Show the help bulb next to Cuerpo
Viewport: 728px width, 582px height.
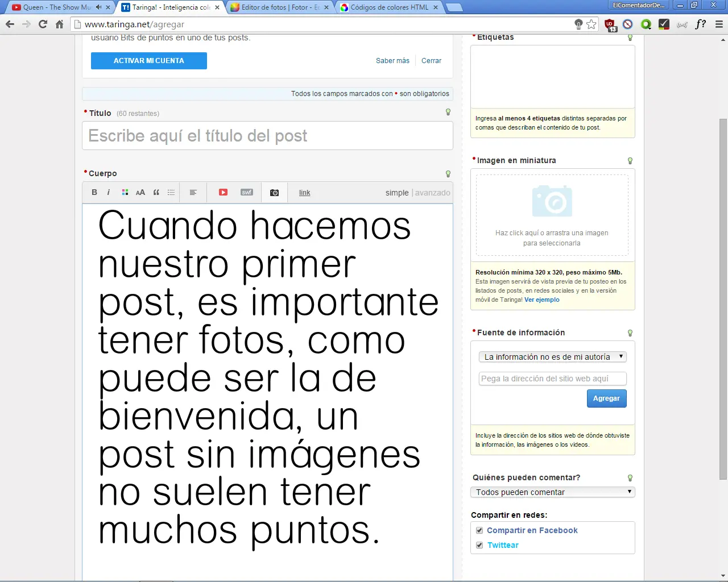448,174
